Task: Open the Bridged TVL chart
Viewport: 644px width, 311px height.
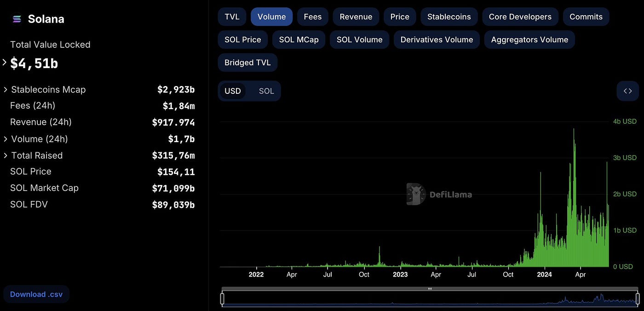Action: tap(247, 63)
